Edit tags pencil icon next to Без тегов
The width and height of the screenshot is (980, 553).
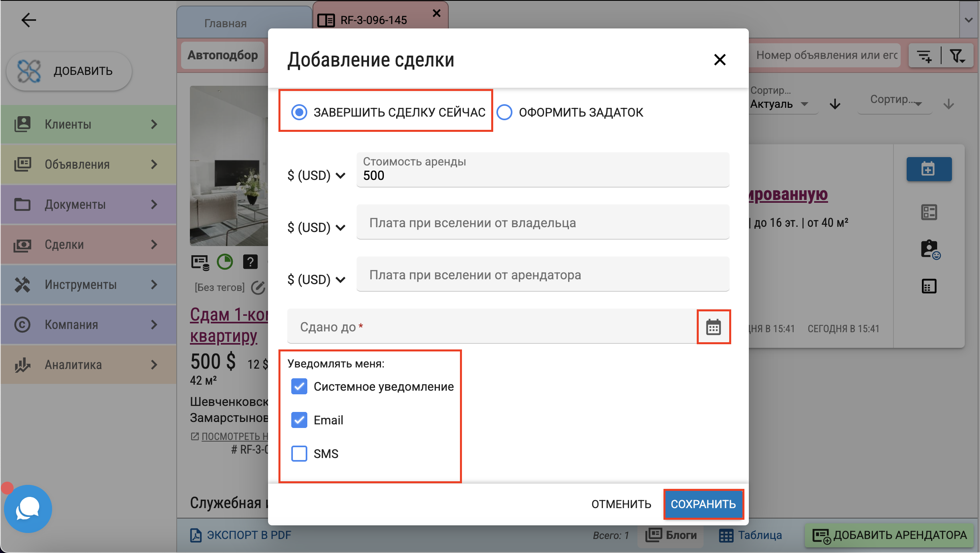[258, 287]
